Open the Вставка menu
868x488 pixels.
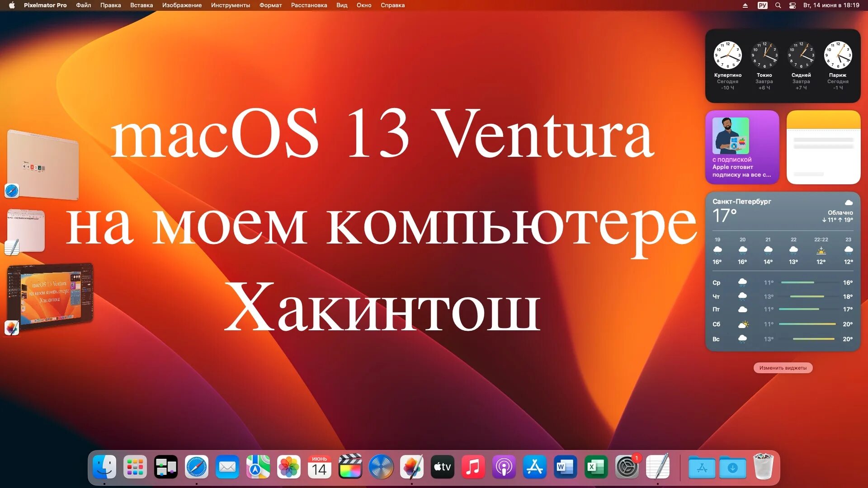142,5
